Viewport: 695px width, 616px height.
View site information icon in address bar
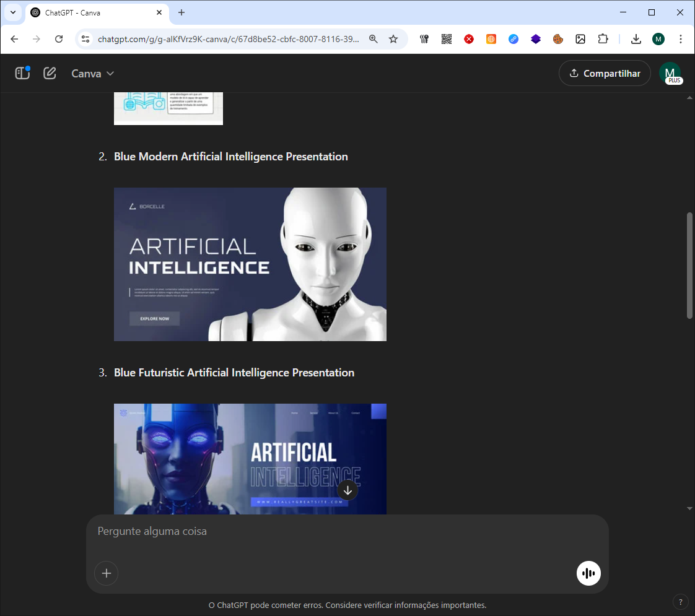click(x=85, y=39)
